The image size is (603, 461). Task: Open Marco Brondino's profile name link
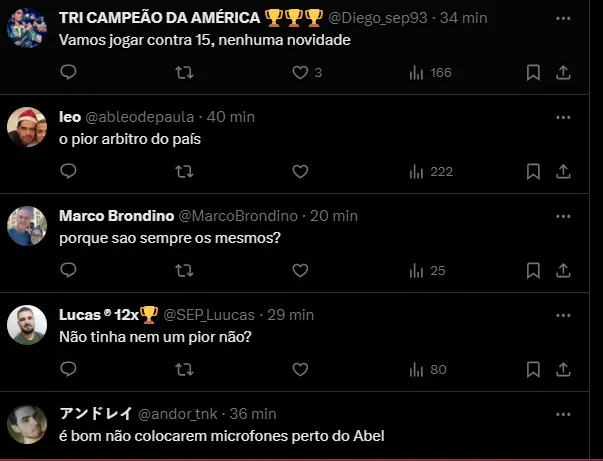(x=115, y=215)
